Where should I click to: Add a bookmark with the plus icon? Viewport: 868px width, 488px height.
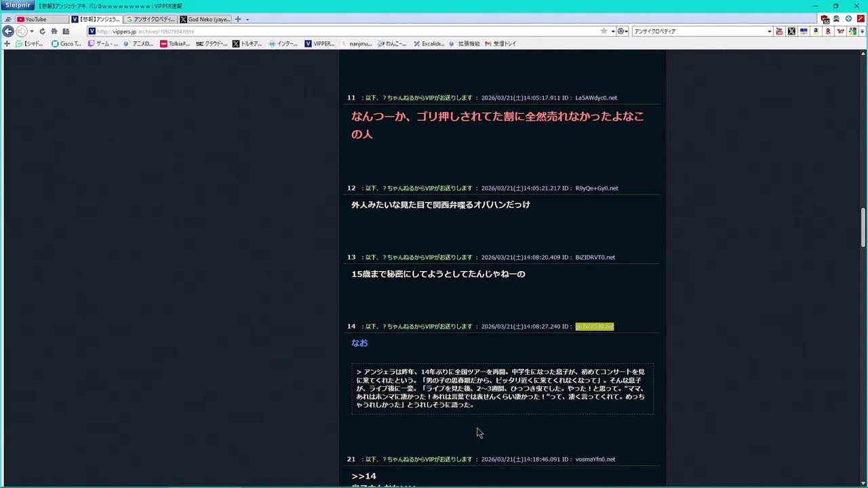click(7, 43)
